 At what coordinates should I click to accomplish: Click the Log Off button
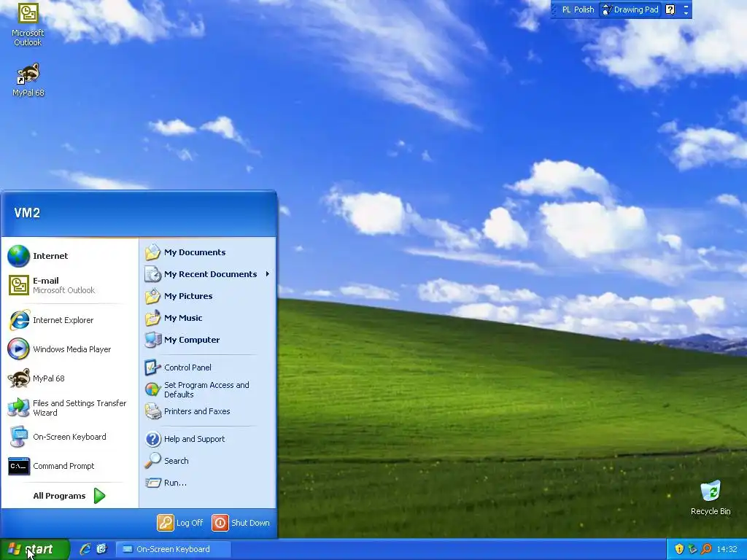(180, 523)
